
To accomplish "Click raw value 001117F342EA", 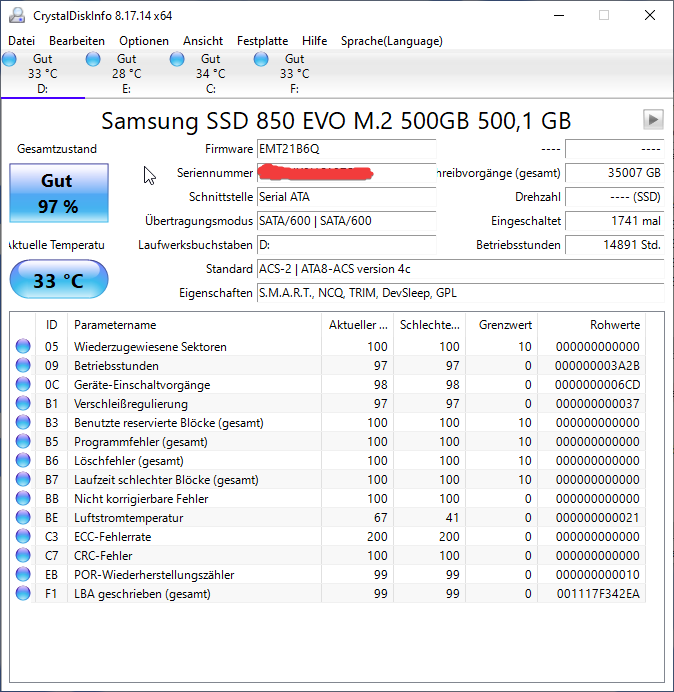I will click(598, 594).
